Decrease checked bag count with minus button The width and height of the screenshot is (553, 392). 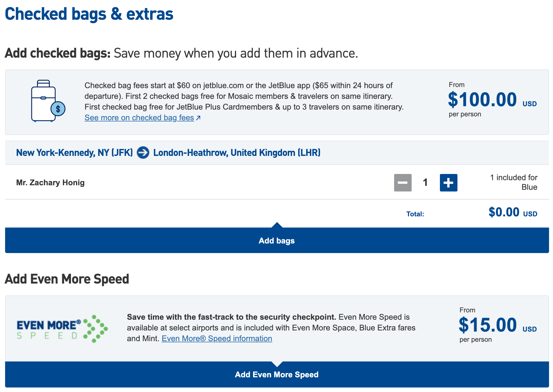[x=403, y=183]
